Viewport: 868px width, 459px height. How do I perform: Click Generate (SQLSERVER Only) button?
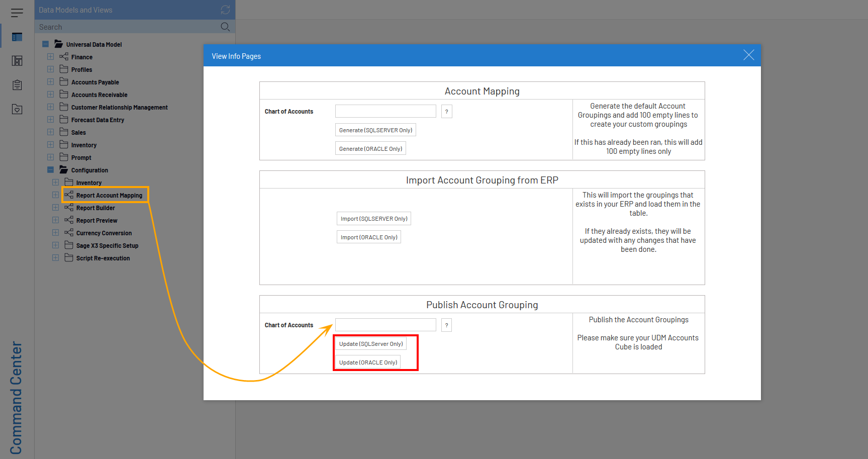pyautogui.click(x=375, y=130)
